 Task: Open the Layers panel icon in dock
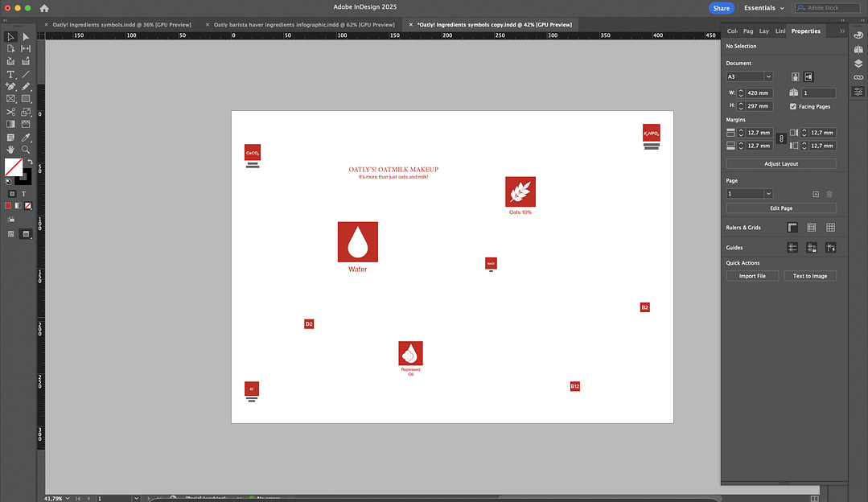click(858, 63)
